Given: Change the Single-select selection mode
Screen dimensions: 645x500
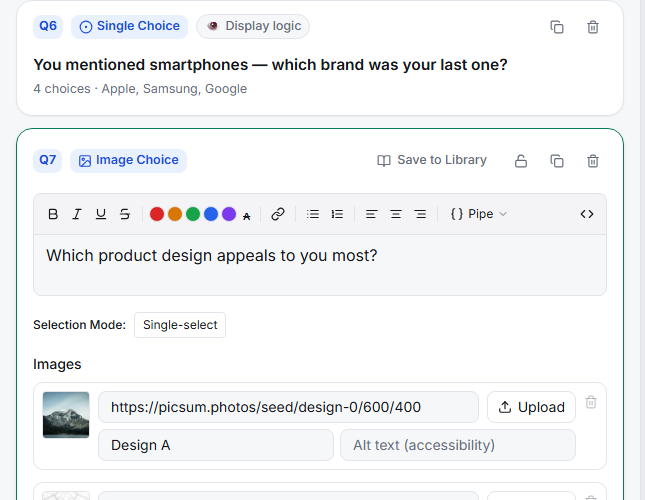Looking at the screenshot, I should (180, 325).
